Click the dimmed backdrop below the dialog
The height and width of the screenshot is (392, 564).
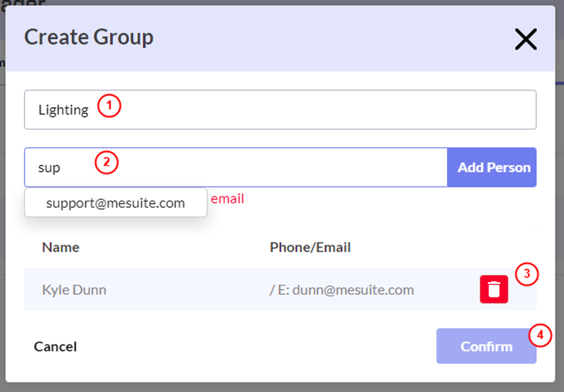[x=282, y=387]
